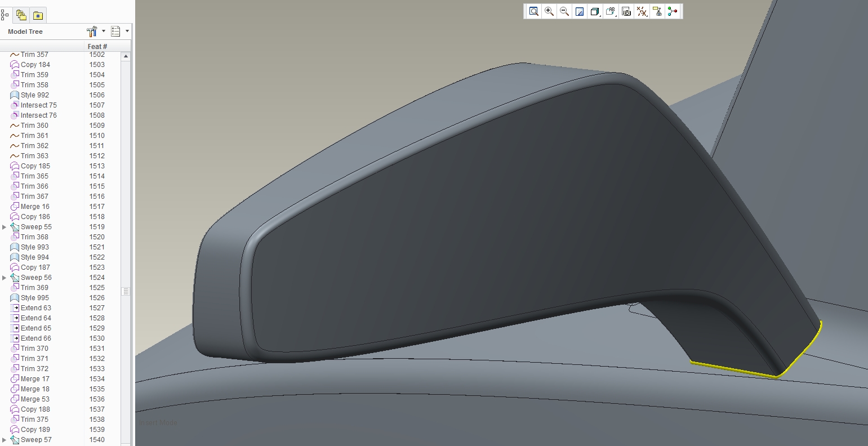Select Trim 366 in the model tree
The height and width of the screenshot is (446, 868).
point(34,186)
